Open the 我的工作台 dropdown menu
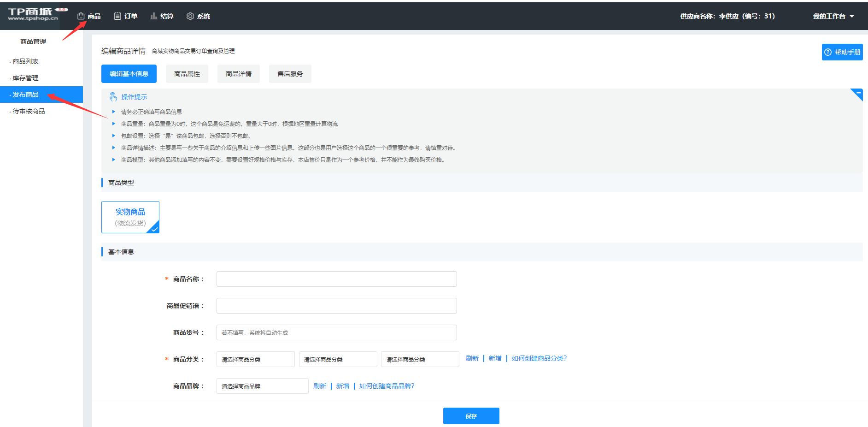Screen dimensions: 868x427 (x=833, y=16)
